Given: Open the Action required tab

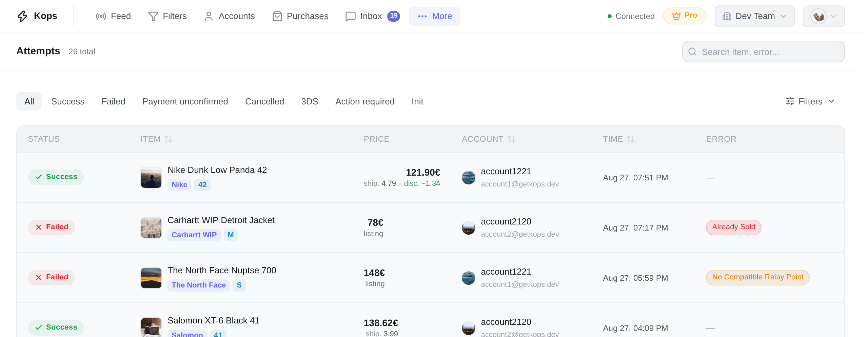Looking at the screenshot, I should (365, 101).
